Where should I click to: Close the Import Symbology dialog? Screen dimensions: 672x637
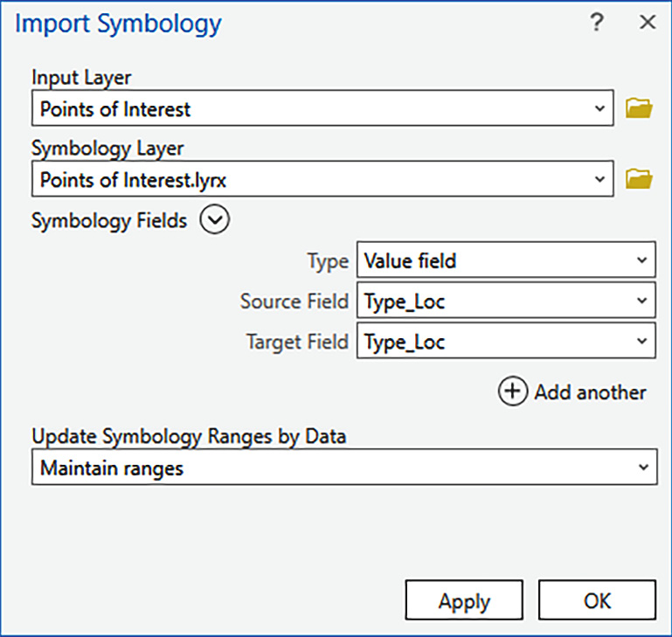pos(648,22)
